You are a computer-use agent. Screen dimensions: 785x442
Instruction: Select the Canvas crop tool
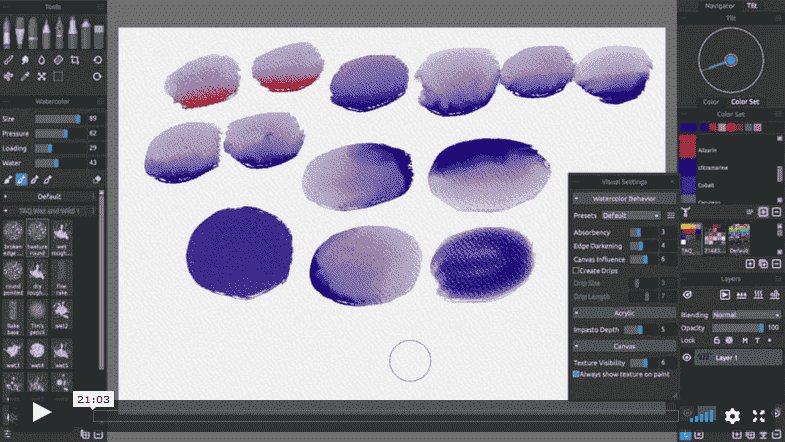coord(75,60)
